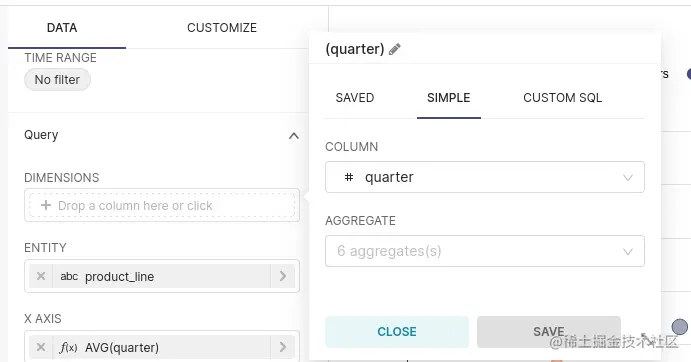Open AVG(quarter) options via right chevron

[x=283, y=347]
